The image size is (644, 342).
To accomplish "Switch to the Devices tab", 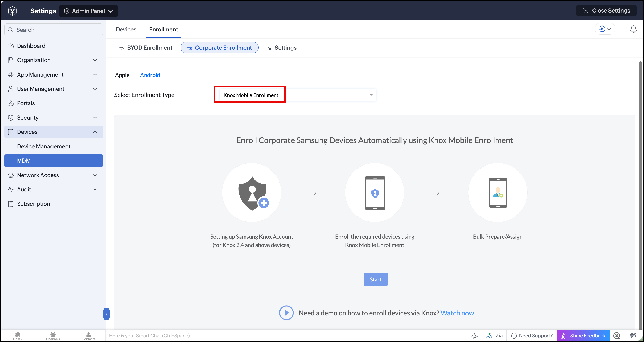I will 126,29.
